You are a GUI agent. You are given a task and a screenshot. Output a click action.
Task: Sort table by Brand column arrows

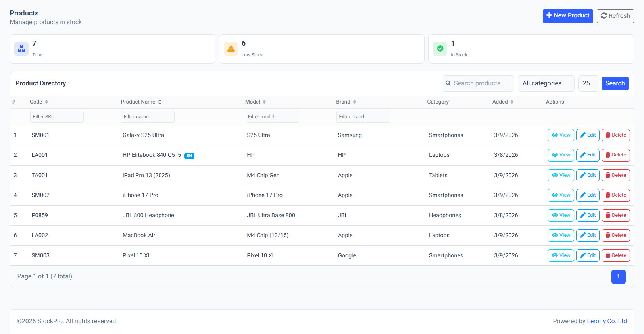pos(354,102)
